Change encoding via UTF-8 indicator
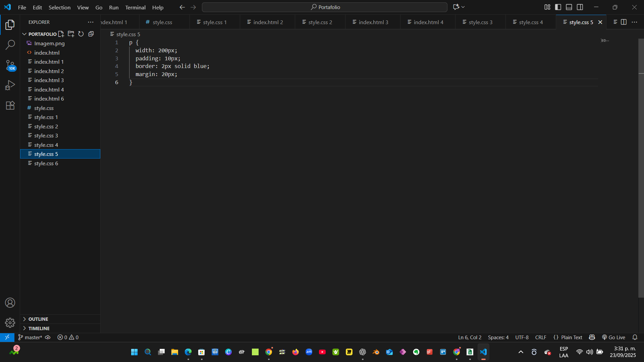644x362 pixels. (x=522, y=337)
